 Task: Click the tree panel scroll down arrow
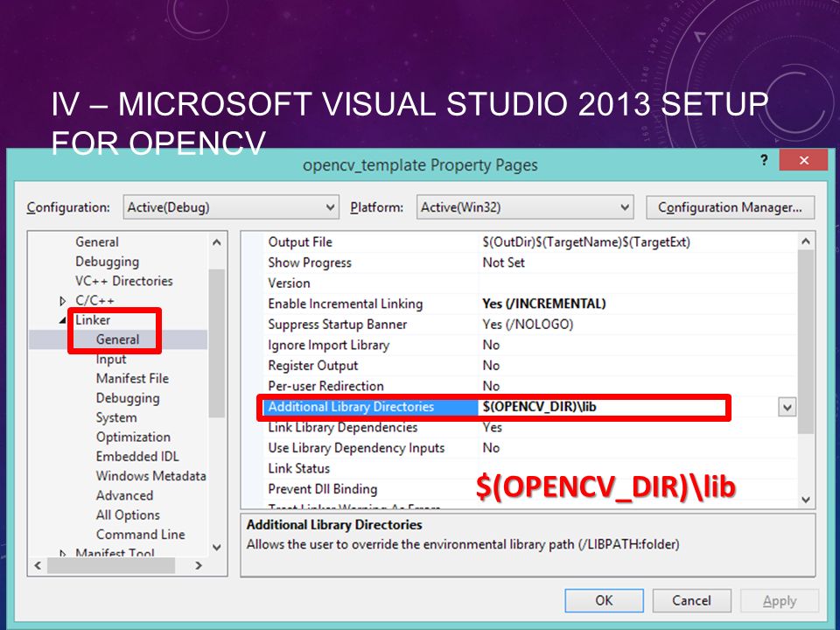[216, 548]
